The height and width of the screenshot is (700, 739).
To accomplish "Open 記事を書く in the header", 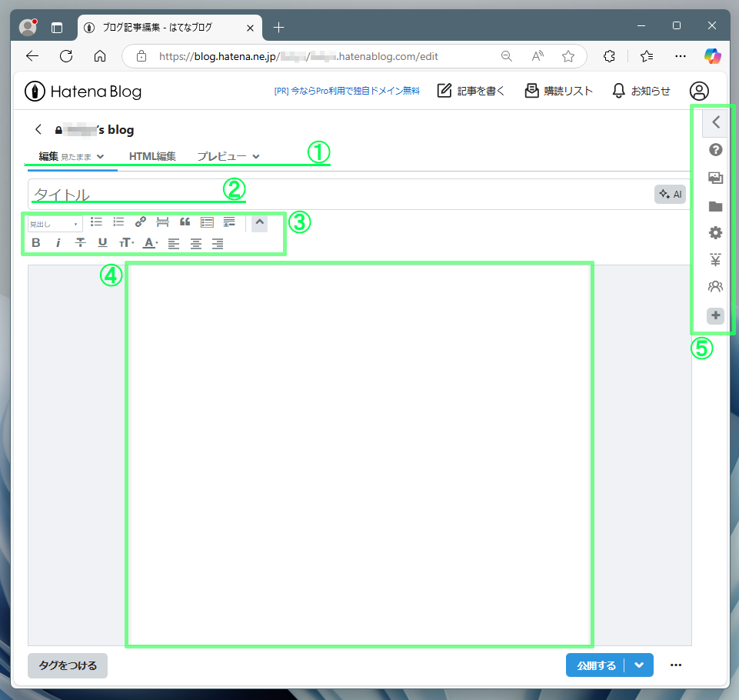I will coord(471,91).
